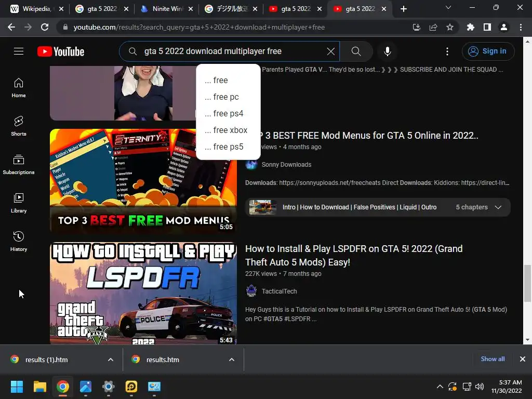532x399 pixels.
Task: Go to Home in sidebar
Action: click(x=19, y=87)
